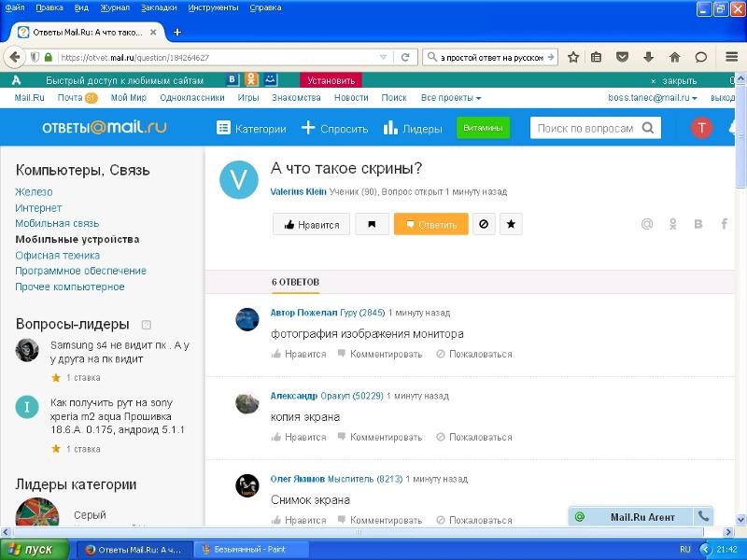
Task: Open Valerius Klein's profile link
Action: coord(298,192)
